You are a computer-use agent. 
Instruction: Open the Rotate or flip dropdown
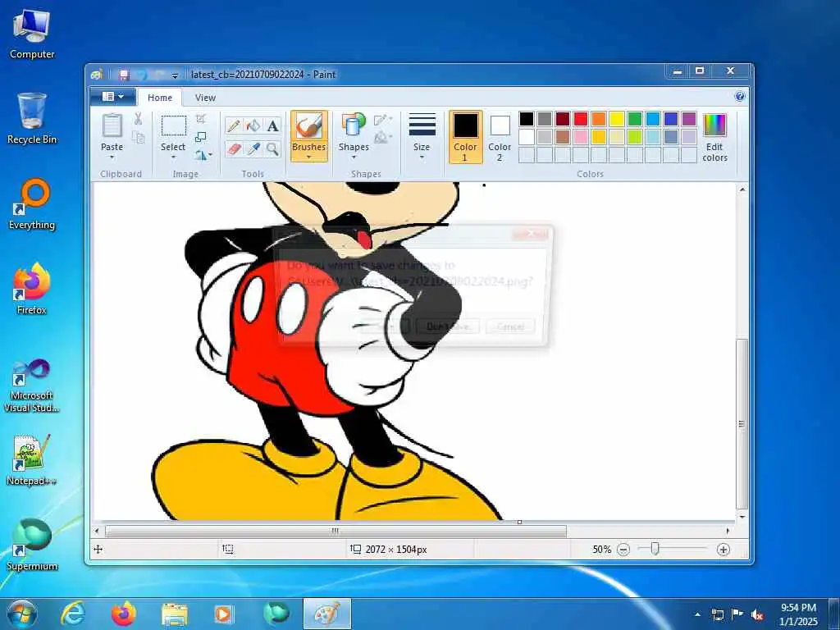point(203,155)
